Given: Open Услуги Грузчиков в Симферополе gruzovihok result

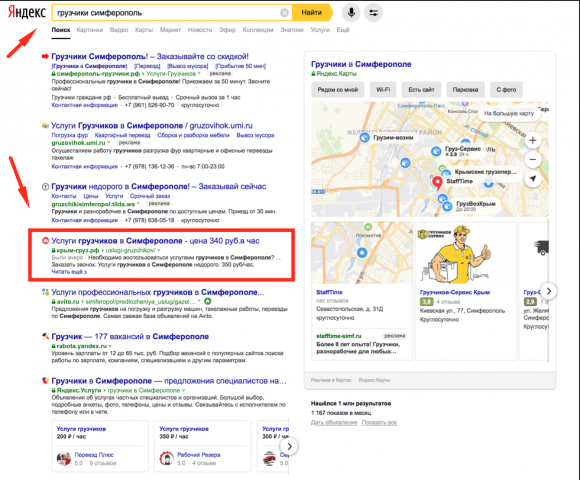Looking at the screenshot, I should pos(152,126).
